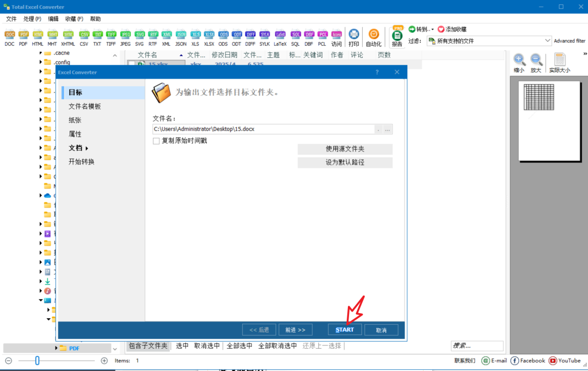Choose the RTF format icon
The image size is (588, 371).
click(x=152, y=38)
